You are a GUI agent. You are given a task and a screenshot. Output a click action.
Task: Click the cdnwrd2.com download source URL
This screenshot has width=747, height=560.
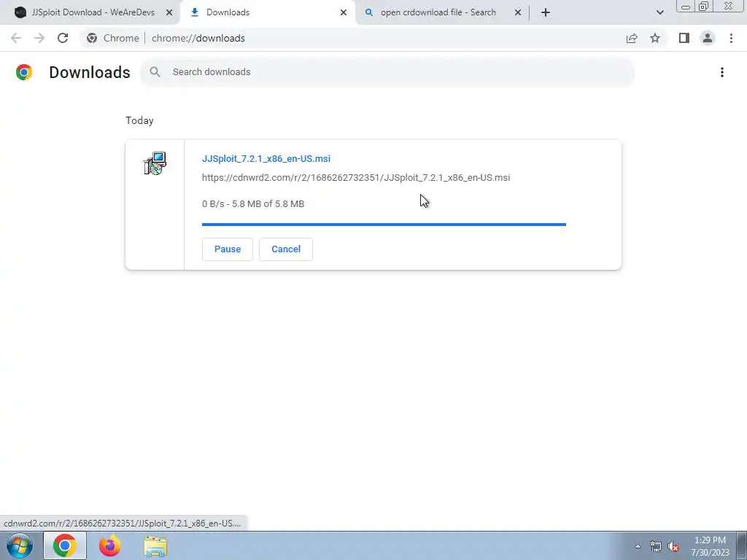point(356,178)
